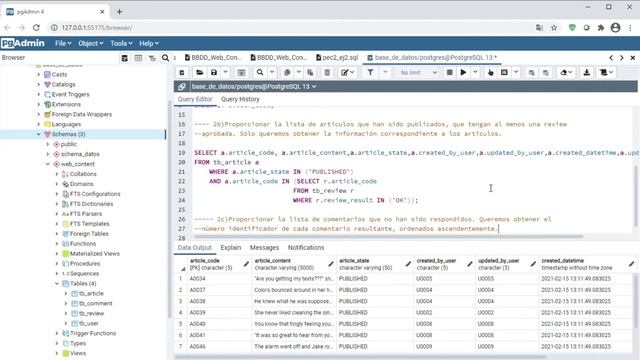Image resolution: width=640 pixels, height=360 pixels.
Task: Click the Copy icon in the query toolbar
Action: tap(287, 72)
